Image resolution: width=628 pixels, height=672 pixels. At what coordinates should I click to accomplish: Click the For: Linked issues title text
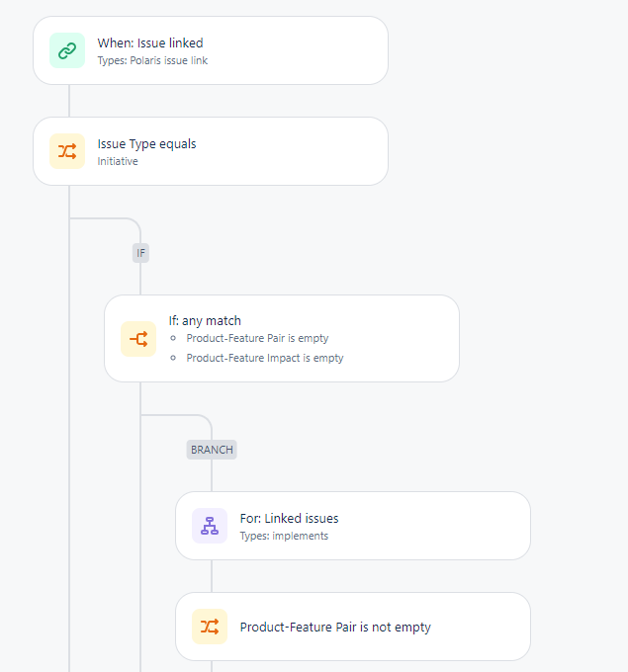289,518
